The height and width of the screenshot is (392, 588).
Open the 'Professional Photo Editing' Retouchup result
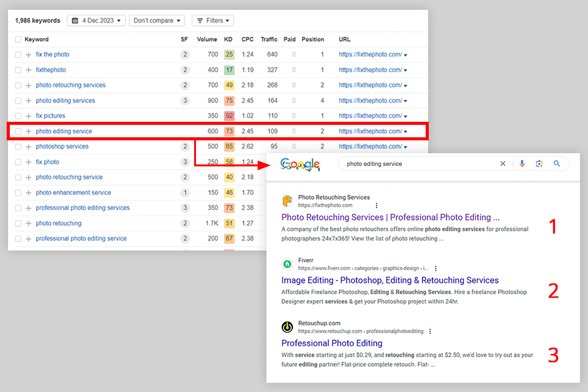pos(332,343)
